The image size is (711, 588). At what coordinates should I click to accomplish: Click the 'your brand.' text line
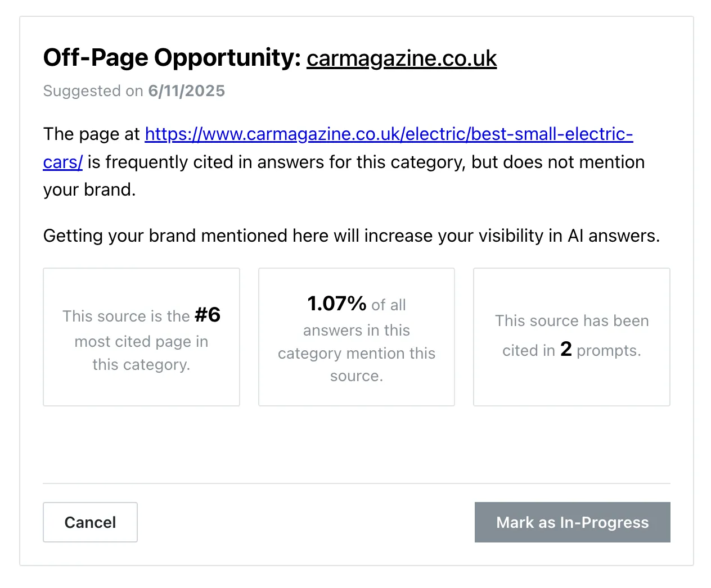(x=89, y=189)
